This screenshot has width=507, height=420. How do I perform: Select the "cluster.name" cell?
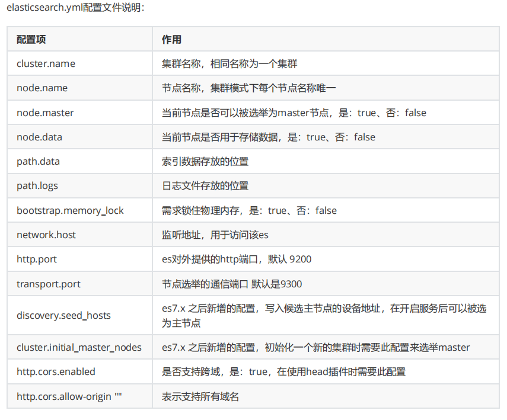point(79,63)
